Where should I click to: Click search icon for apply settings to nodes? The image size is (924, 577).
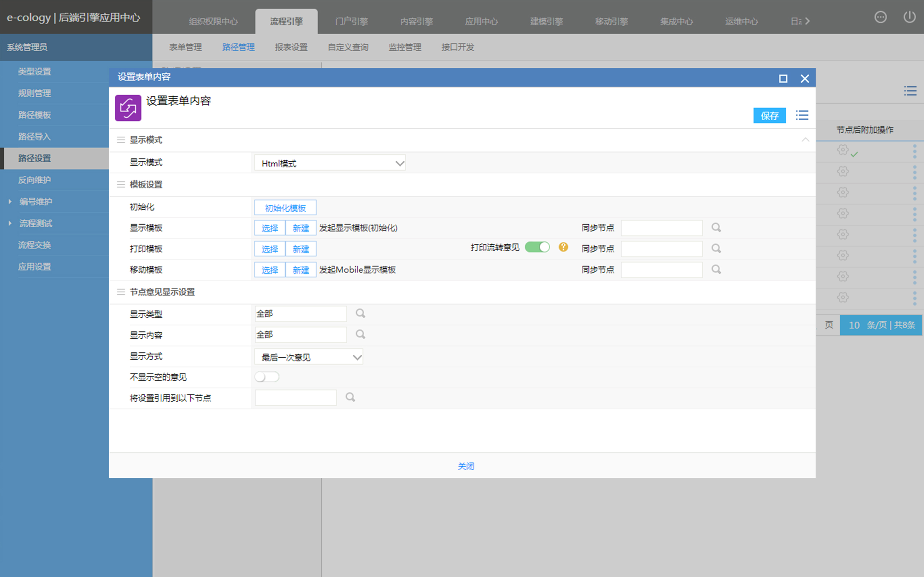coord(350,397)
